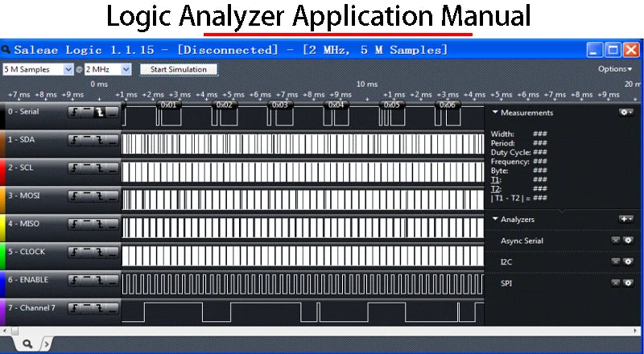Click the horizontal scrollbar thumb

click(14, 331)
